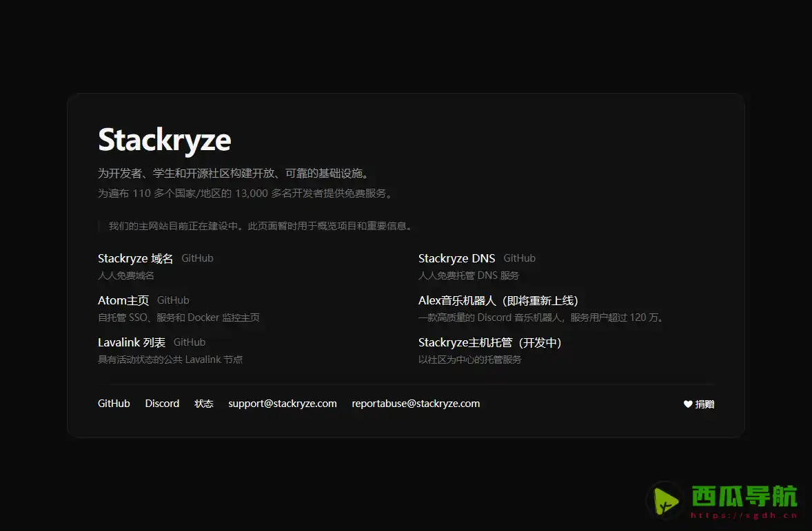This screenshot has height=531, width=812.
Task: Open the Discord footer link
Action: (x=162, y=404)
